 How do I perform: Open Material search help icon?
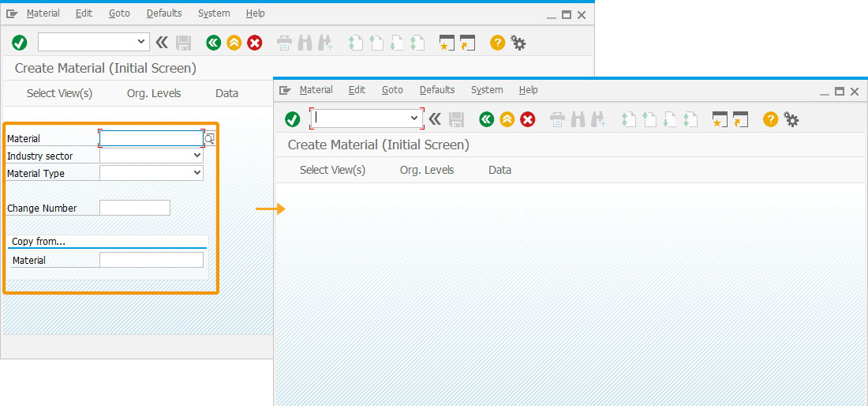[210, 138]
